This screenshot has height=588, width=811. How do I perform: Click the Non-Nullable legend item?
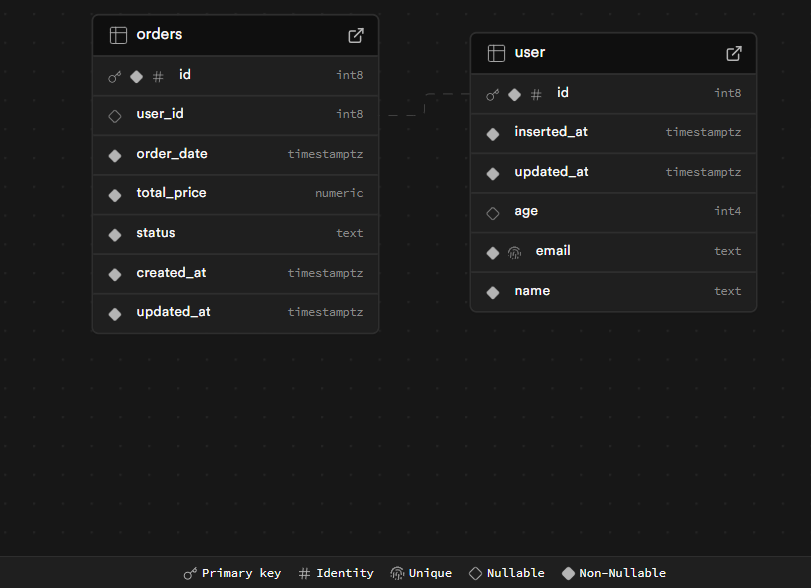click(613, 573)
